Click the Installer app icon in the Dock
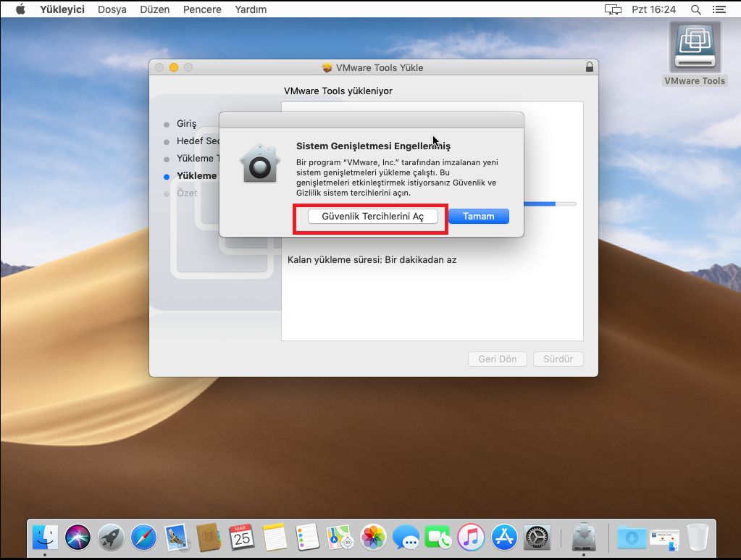Screen dimensions: 741x560 pyautogui.click(x=584, y=536)
